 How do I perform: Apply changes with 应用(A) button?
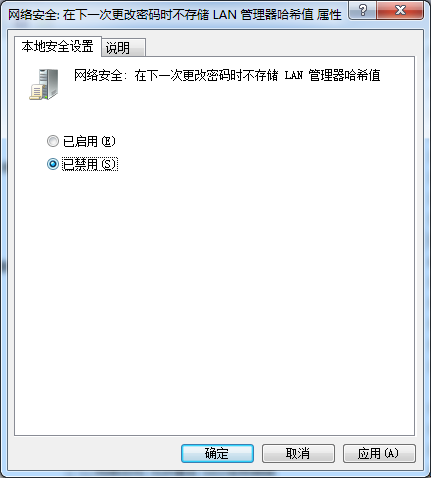pyautogui.click(x=379, y=453)
